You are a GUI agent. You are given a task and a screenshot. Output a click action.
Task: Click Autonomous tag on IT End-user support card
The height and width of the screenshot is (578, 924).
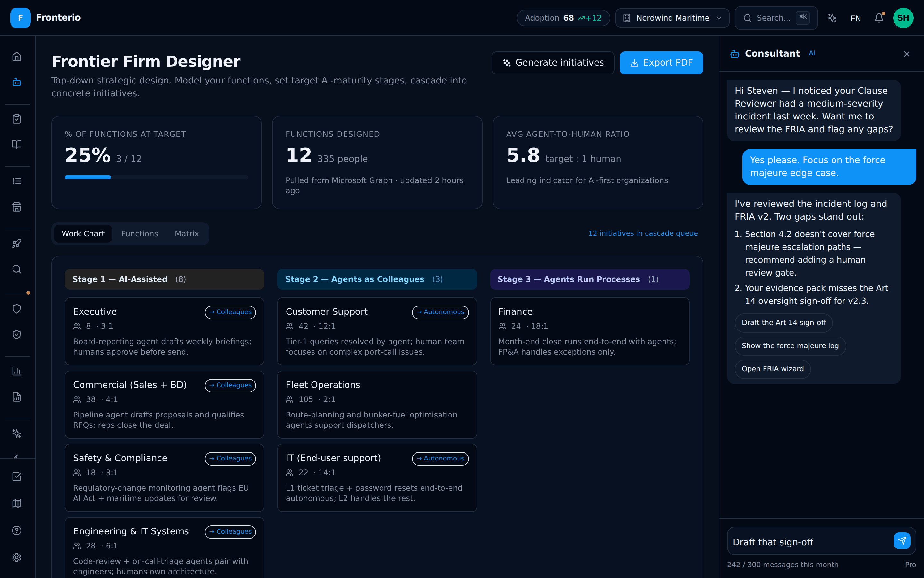(440, 458)
